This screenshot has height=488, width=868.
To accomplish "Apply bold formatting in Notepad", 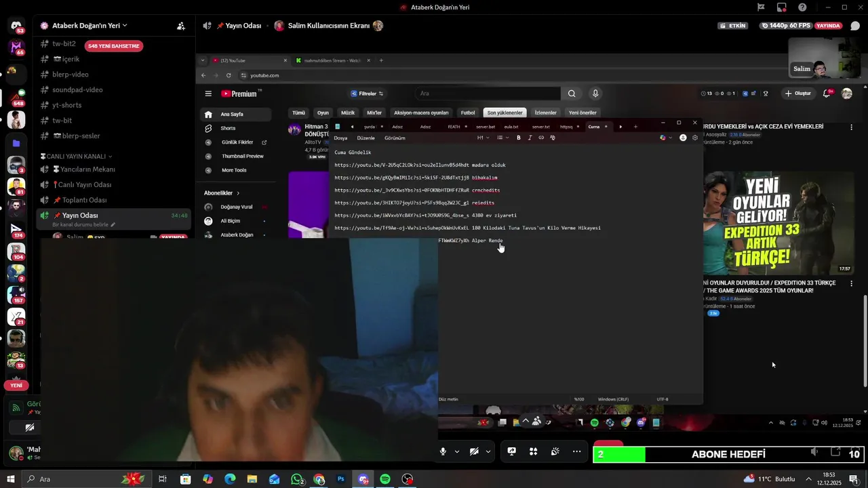I will (x=519, y=138).
